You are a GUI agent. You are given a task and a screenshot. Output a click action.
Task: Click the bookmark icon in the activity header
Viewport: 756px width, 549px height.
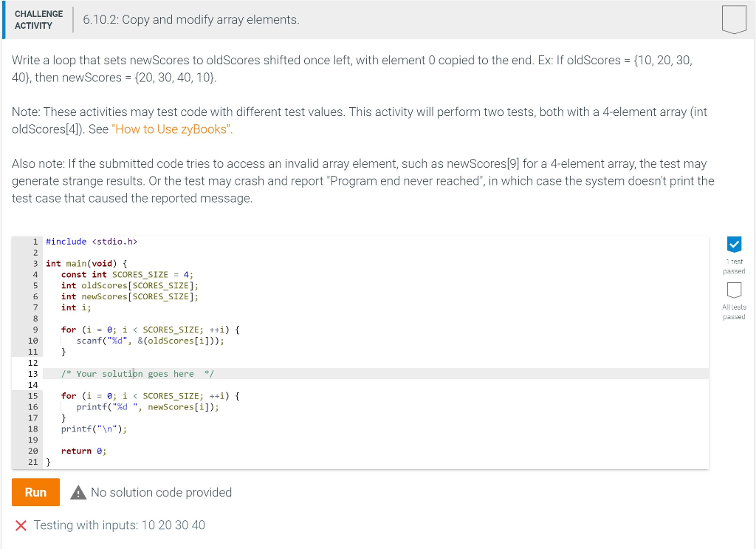[x=734, y=20]
